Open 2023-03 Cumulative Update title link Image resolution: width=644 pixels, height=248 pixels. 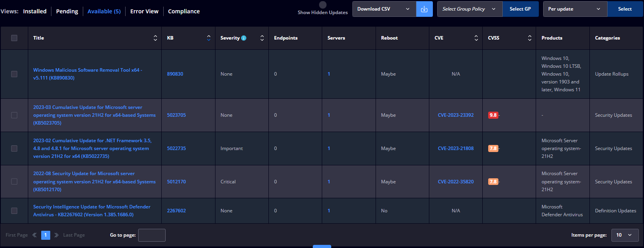(x=95, y=115)
